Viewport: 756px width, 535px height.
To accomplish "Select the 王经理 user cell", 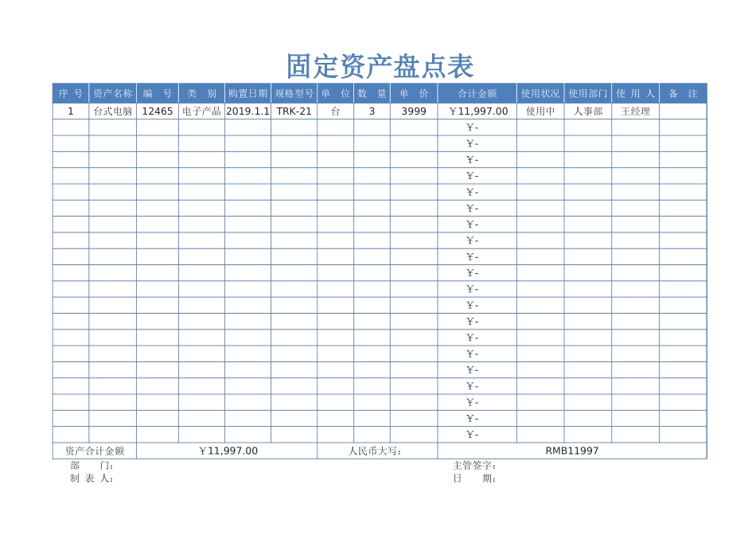I will (x=635, y=111).
